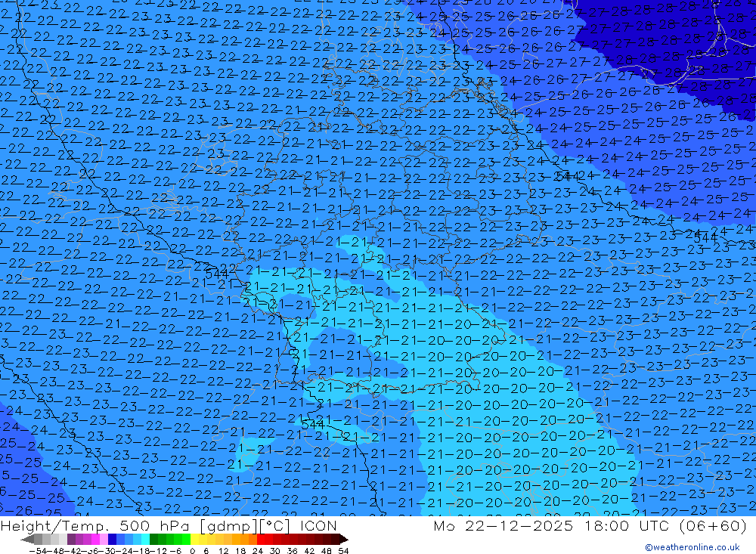Click the 0 label on the temperature scale

(x=192, y=551)
